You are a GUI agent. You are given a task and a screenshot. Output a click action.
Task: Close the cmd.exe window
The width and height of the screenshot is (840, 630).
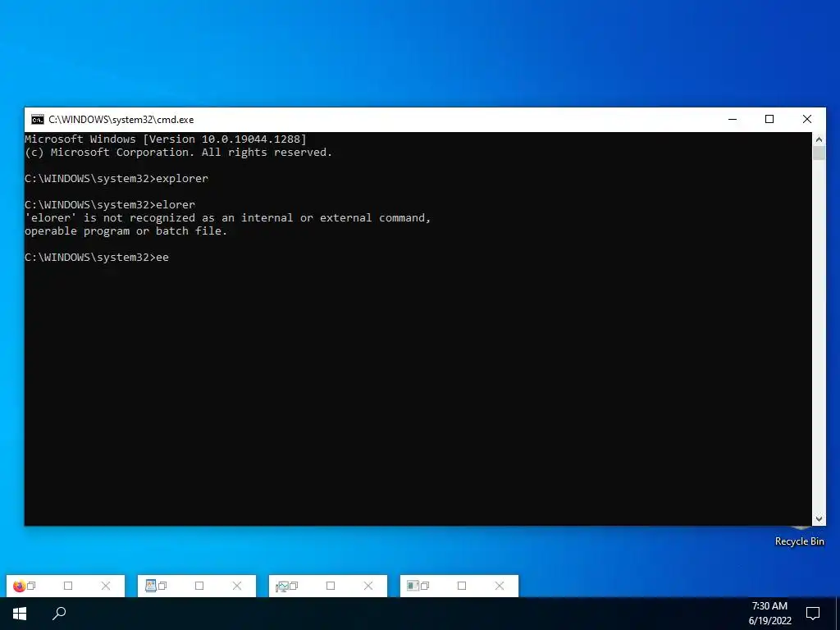807,119
